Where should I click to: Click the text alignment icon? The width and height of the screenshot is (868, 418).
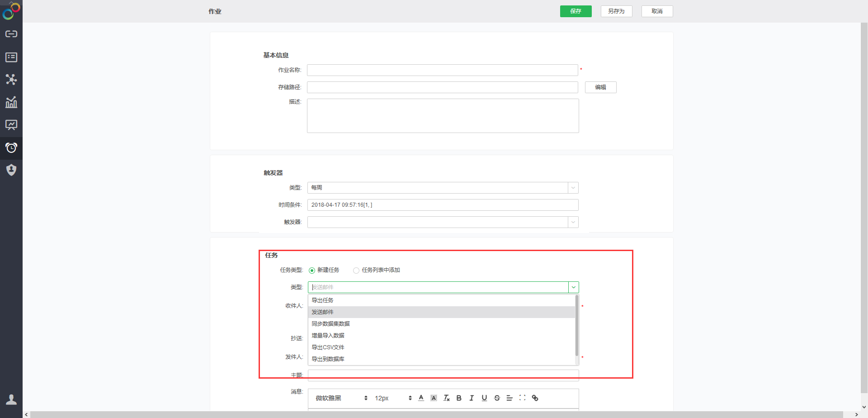pos(509,398)
